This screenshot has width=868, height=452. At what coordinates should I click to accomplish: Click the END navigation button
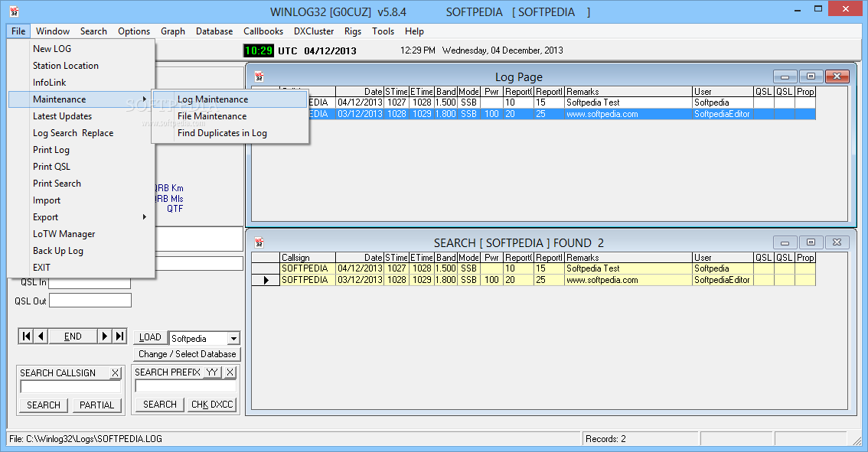(73, 336)
